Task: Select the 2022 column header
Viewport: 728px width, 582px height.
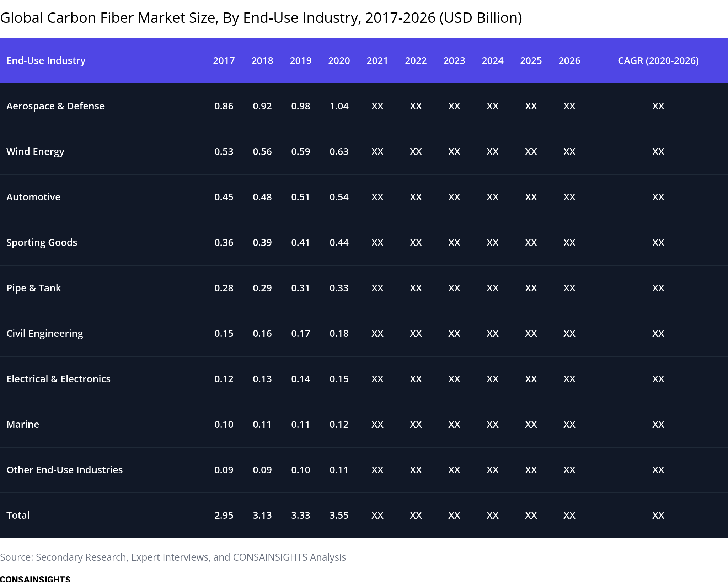Action: [416, 61]
